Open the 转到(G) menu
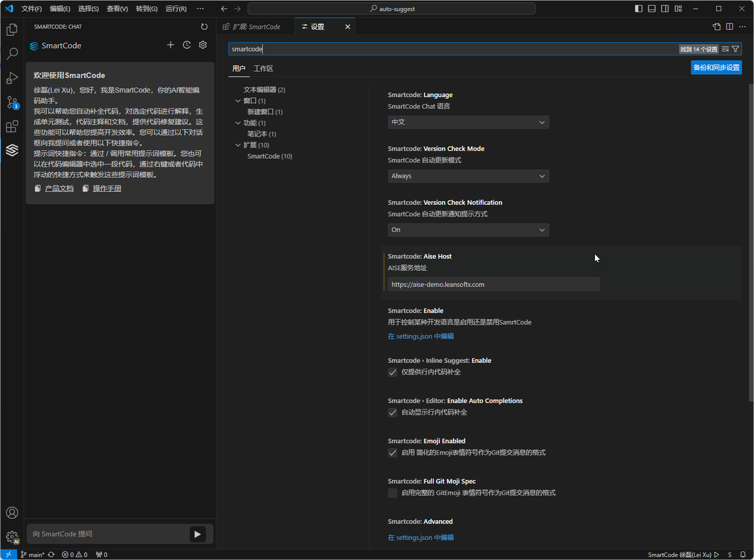The width and height of the screenshot is (754, 560). pyautogui.click(x=147, y=9)
